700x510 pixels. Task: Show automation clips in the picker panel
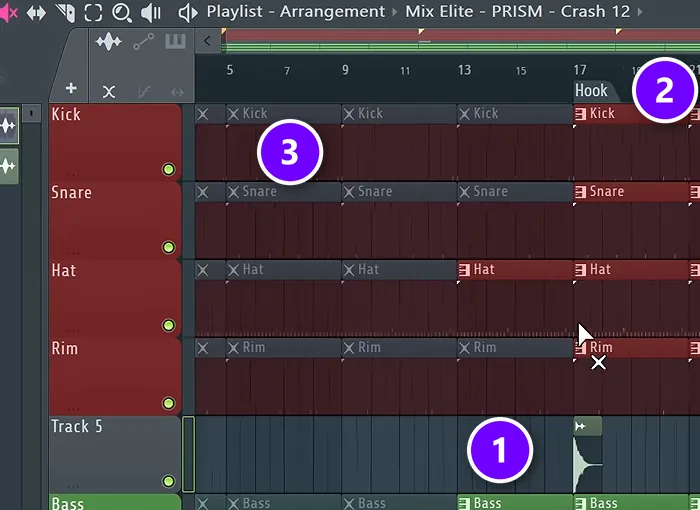click(144, 42)
